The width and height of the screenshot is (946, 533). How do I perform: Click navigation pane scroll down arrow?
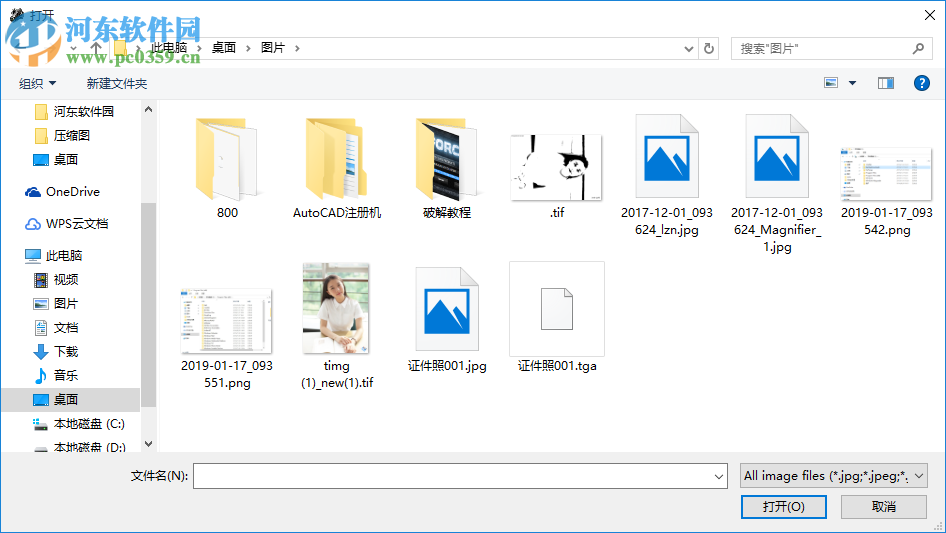[x=148, y=444]
